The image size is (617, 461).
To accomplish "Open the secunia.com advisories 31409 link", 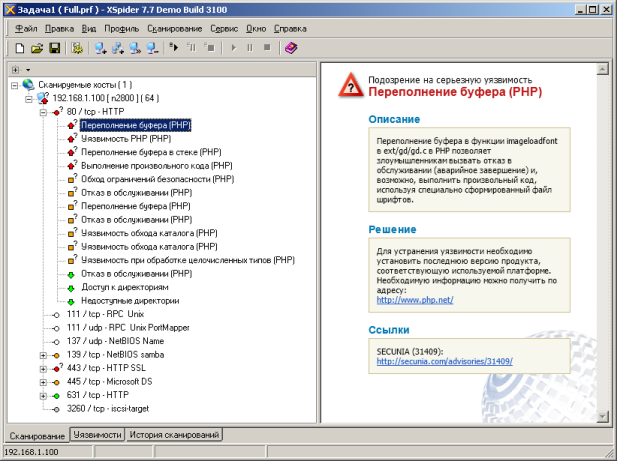I will click(445, 361).
